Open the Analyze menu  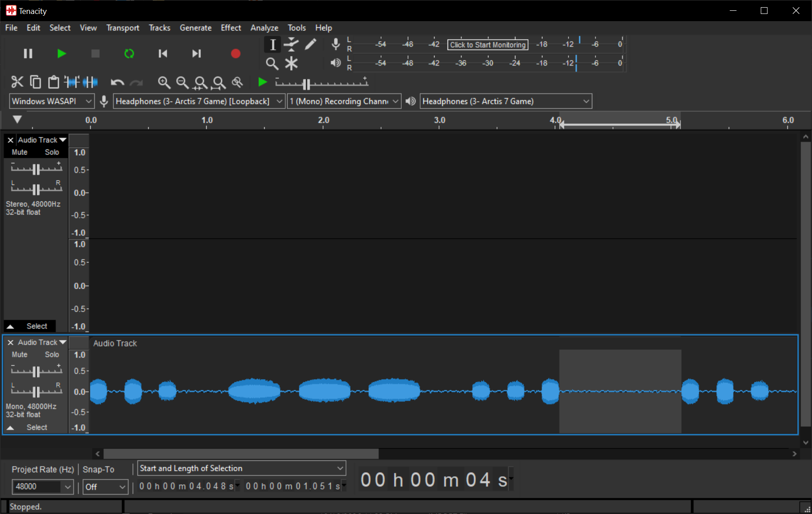click(x=264, y=28)
